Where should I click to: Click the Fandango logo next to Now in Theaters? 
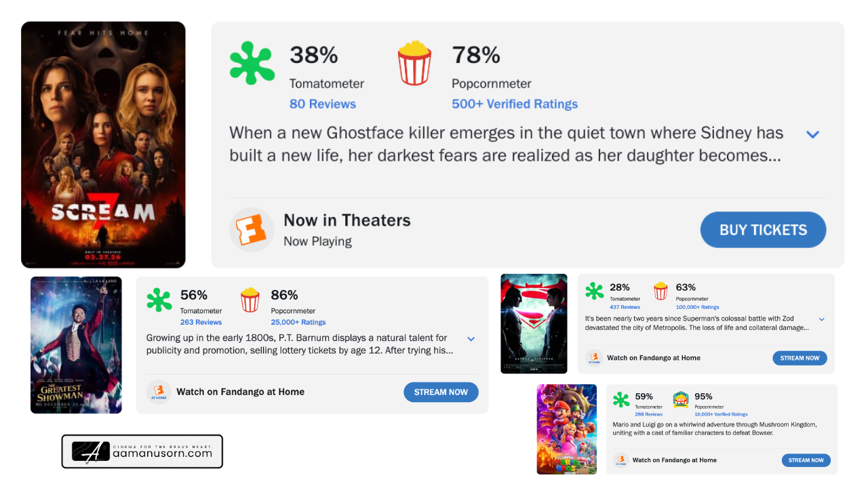pos(252,230)
